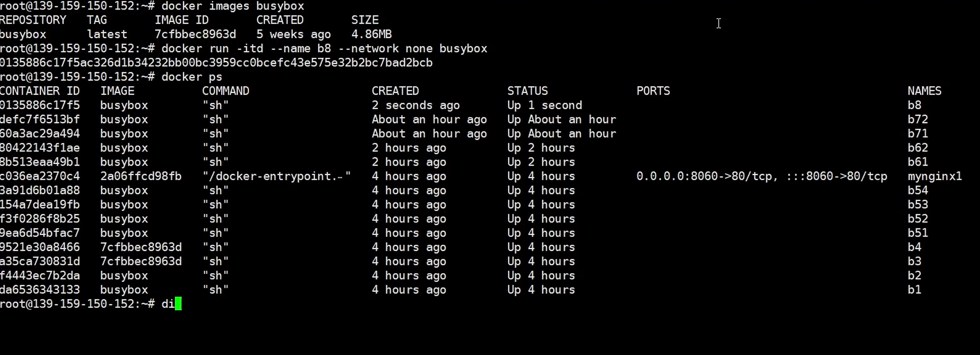Screen dimensions: 980x355
Task: Click the 4.86MB size value
Action: pos(372,34)
